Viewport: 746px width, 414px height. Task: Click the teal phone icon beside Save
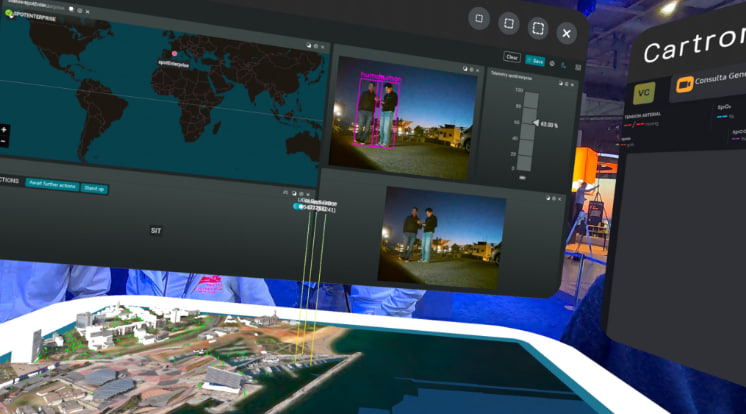tap(564, 66)
